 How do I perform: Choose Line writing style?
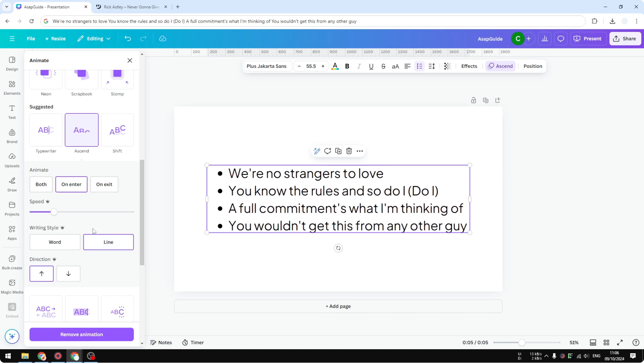[x=109, y=242]
